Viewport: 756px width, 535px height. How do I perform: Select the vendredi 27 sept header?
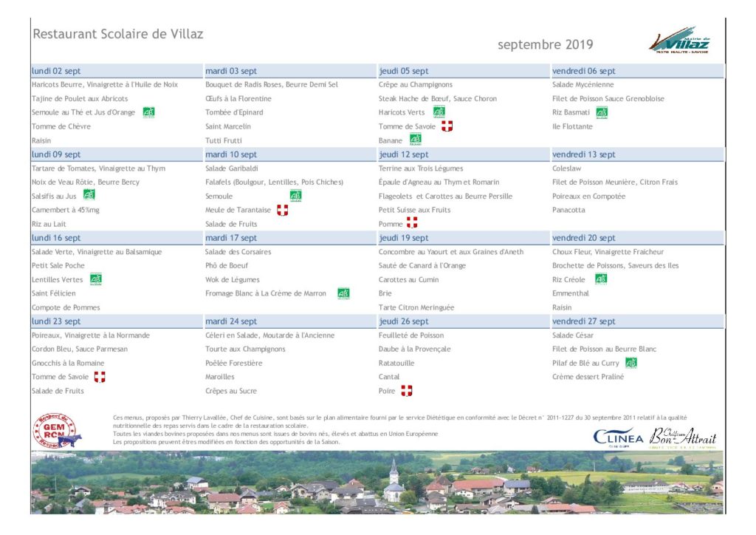(x=637, y=321)
